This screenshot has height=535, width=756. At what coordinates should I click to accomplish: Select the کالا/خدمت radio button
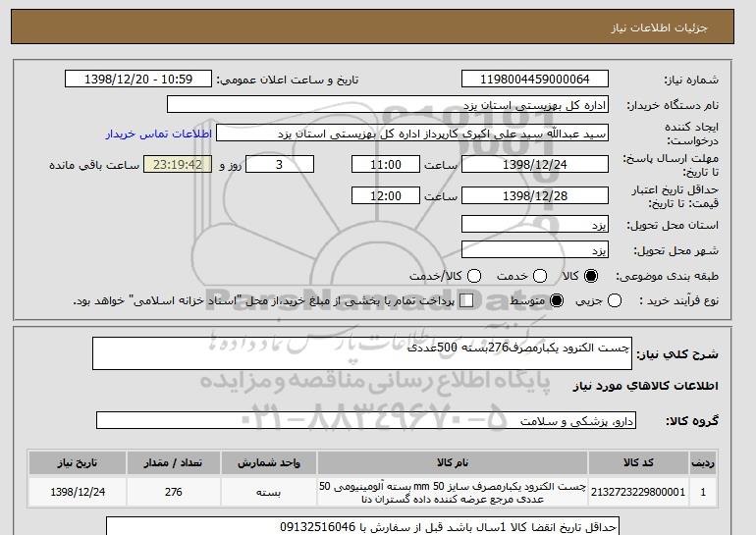coord(474,276)
